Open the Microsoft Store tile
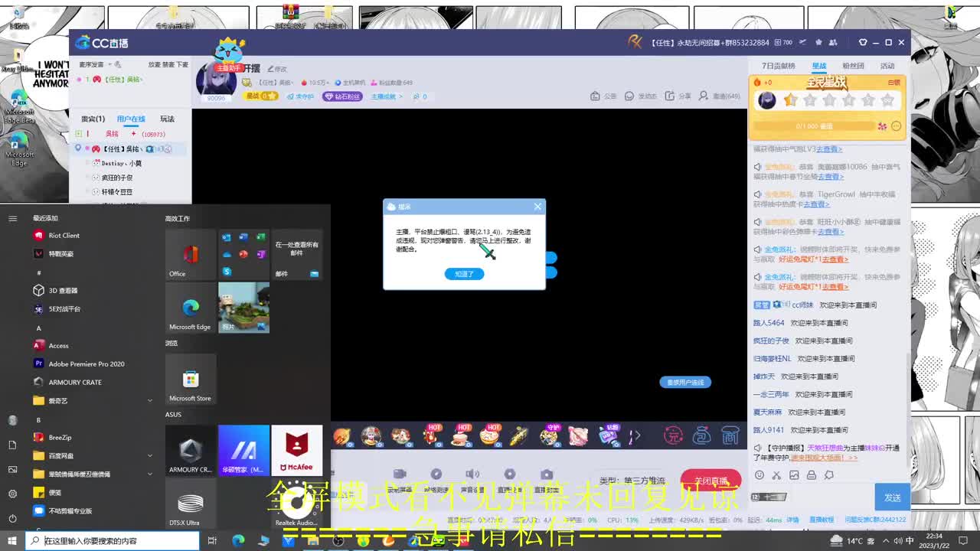980x551 pixels. [191, 379]
